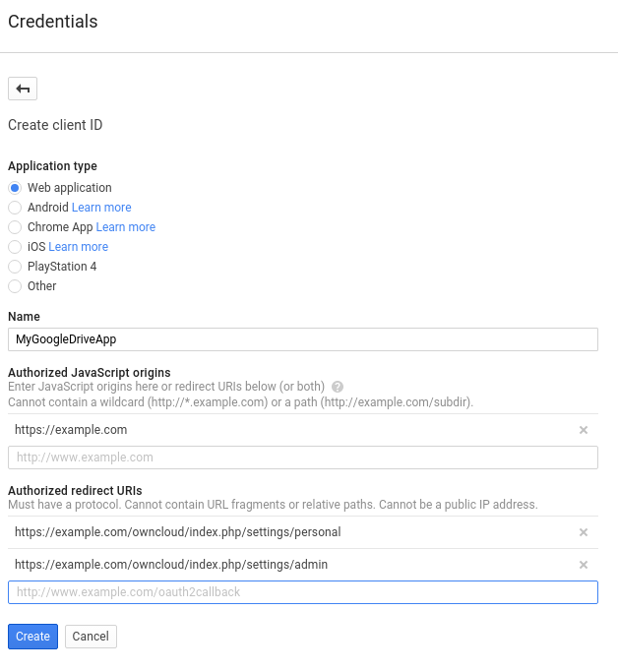Open Learn more link next to iOS
The width and height of the screenshot is (618, 672).
(x=79, y=247)
